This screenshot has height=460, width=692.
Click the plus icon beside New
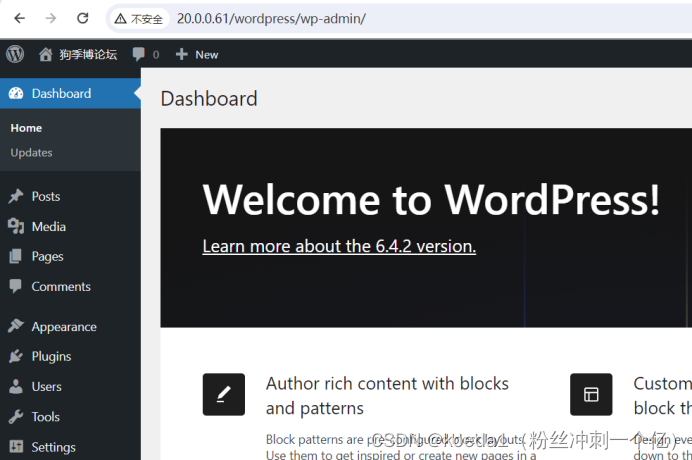(181, 54)
